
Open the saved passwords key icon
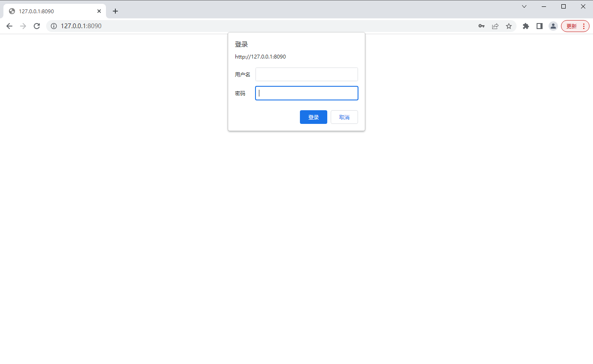(481, 26)
